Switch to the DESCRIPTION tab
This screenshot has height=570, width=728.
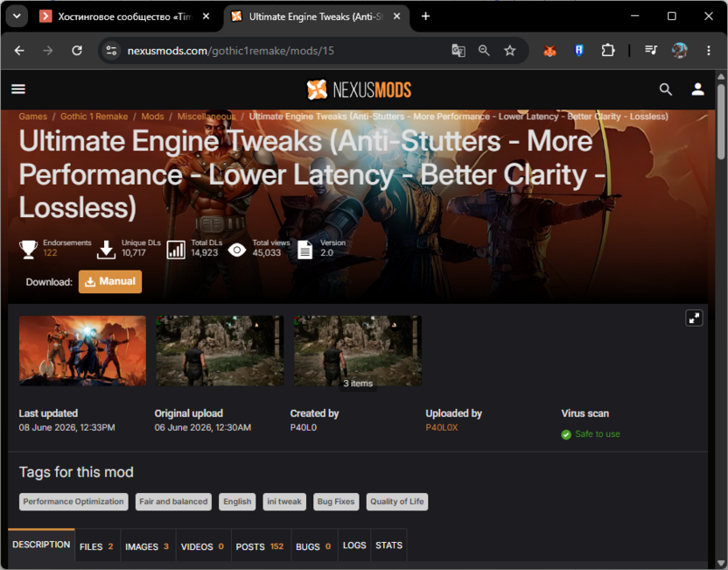[41, 545]
